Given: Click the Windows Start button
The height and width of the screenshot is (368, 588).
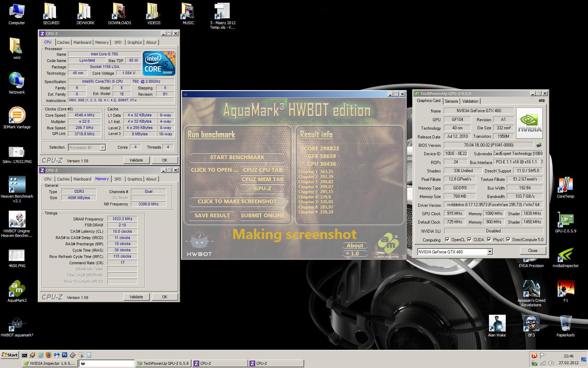Looking at the screenshot, I should pyautogui.click(x=10, y=355).
